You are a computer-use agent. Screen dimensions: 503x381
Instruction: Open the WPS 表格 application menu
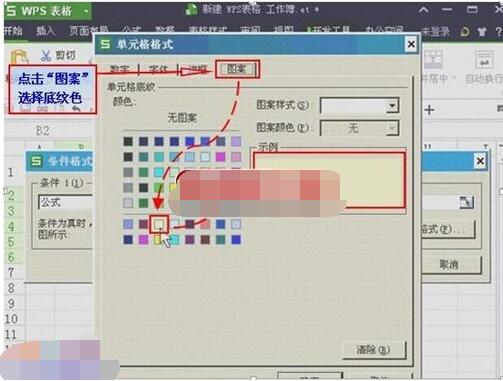tap(47, 11)
